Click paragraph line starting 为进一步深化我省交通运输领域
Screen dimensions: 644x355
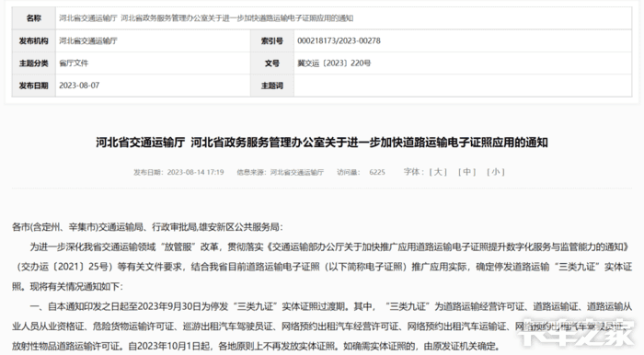click(329, 246)
